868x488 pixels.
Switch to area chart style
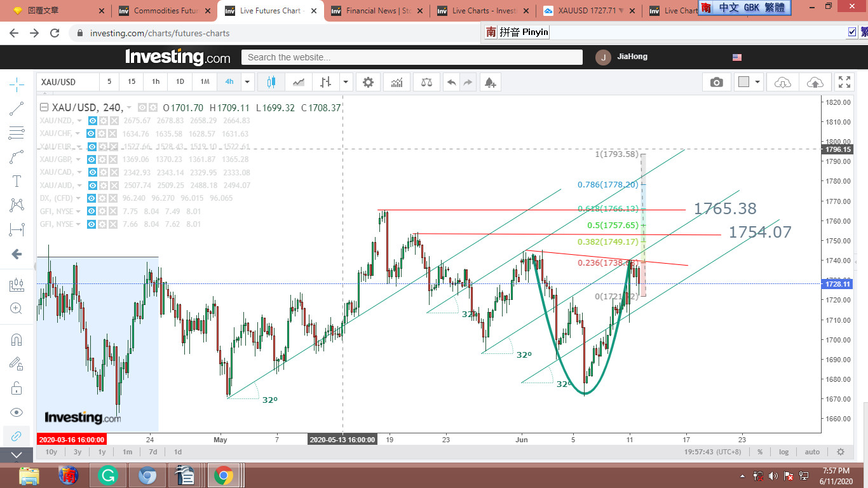click(299, 82)
